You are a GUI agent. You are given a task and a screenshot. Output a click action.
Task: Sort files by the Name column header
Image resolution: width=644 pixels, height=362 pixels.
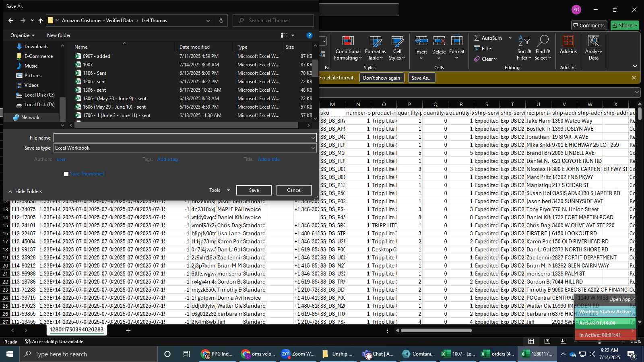click(x=125, y=47)
